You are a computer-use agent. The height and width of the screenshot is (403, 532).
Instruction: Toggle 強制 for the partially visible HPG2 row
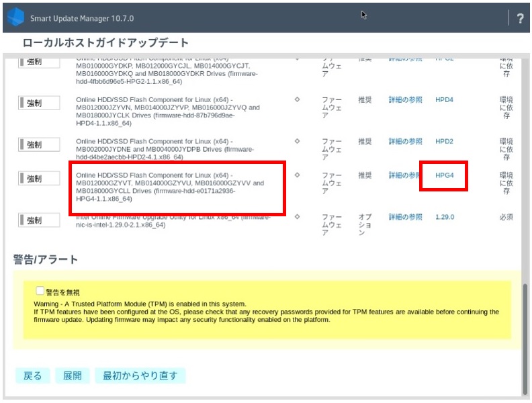pos(39,62)
